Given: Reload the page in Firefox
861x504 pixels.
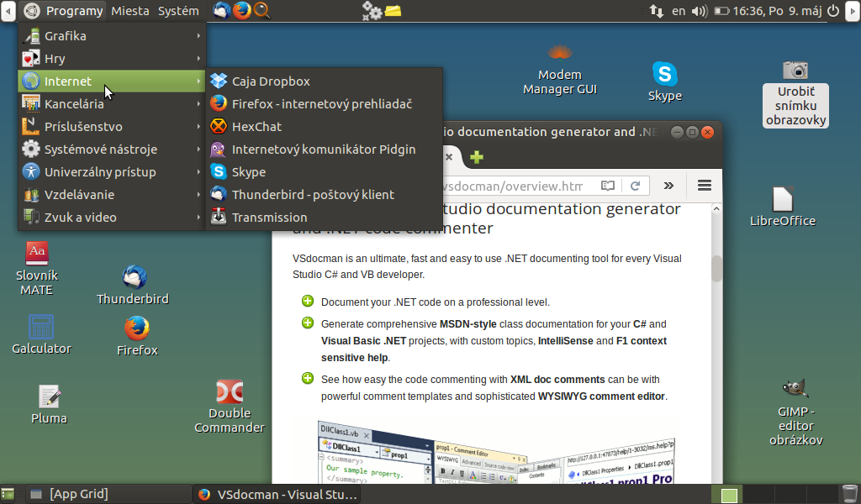Looking at the screenshot, I should coord(636,186).
